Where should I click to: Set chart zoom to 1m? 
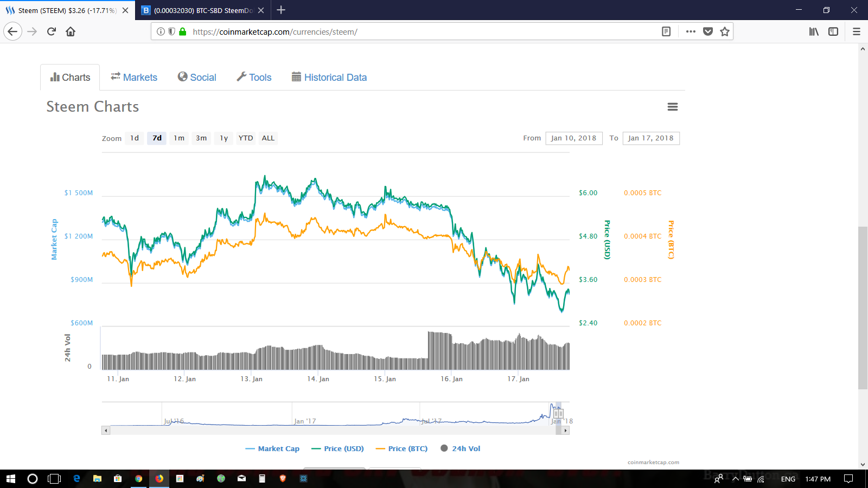179,138
